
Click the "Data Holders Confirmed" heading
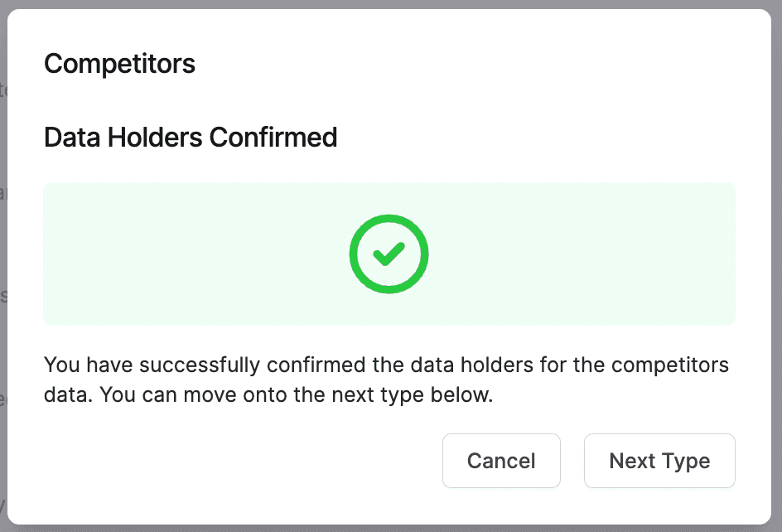click(191, 137)
